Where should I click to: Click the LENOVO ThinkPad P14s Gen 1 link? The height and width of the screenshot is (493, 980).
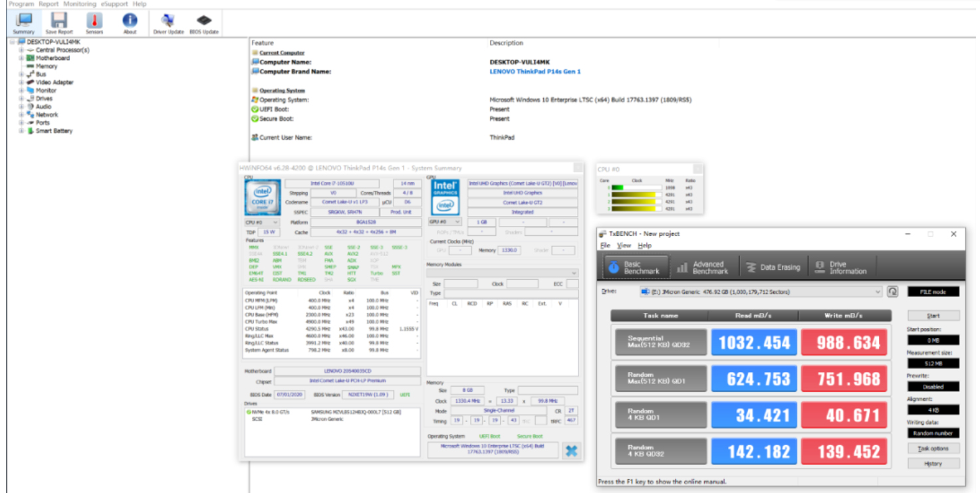(x=535, y=72)
